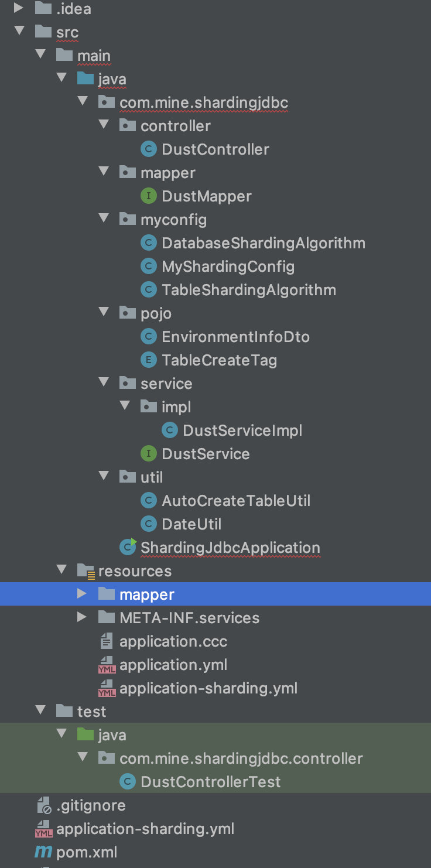Click the YML file icon beside application.yml
Screen dimensions: 431x868
pyautogui.click(x=106, y=664)
